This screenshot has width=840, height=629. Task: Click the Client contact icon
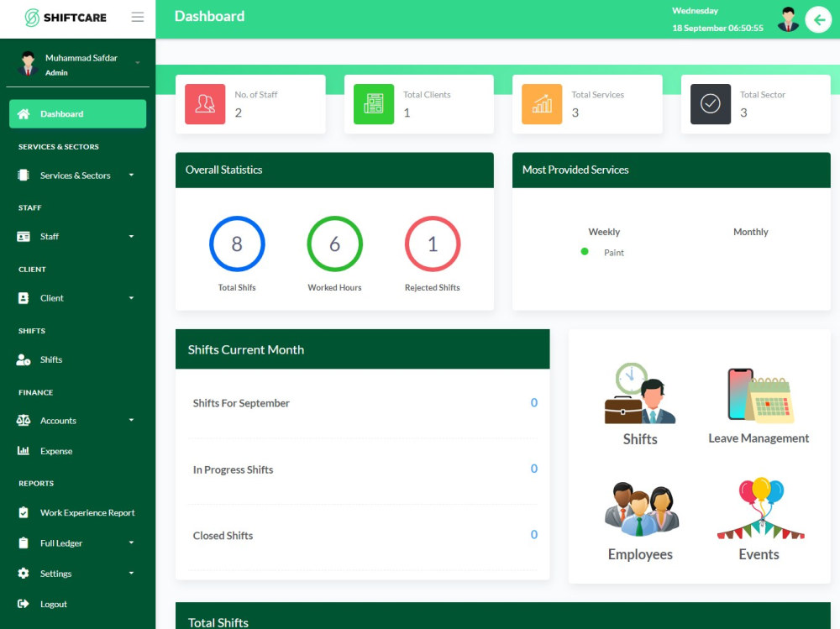pyautogui.click(x=23, y=298)
